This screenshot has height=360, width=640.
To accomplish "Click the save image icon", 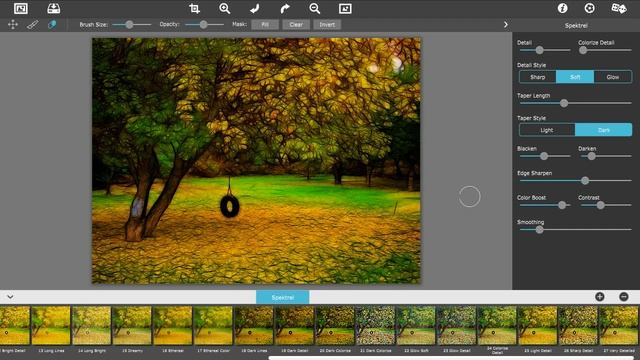I will [x=53, y=8].
